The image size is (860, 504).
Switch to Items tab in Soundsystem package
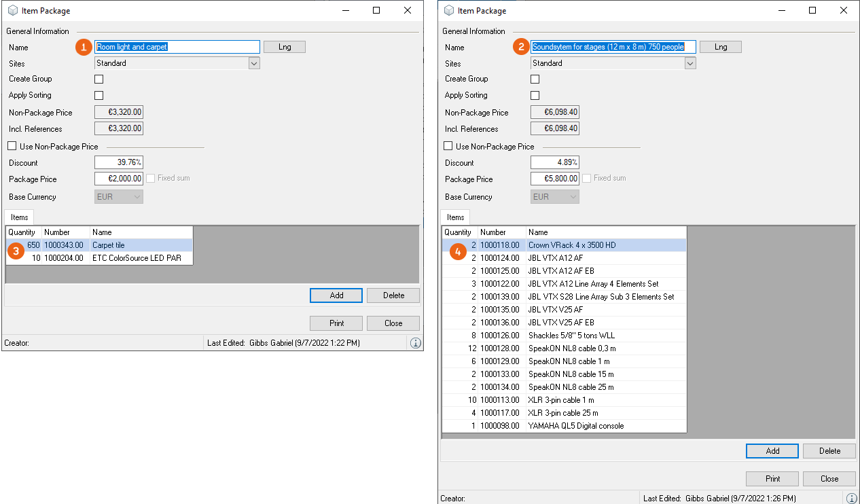(456, 217)
